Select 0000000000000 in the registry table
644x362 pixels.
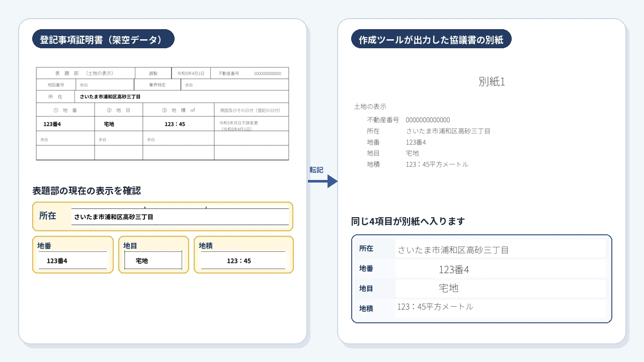268,73
